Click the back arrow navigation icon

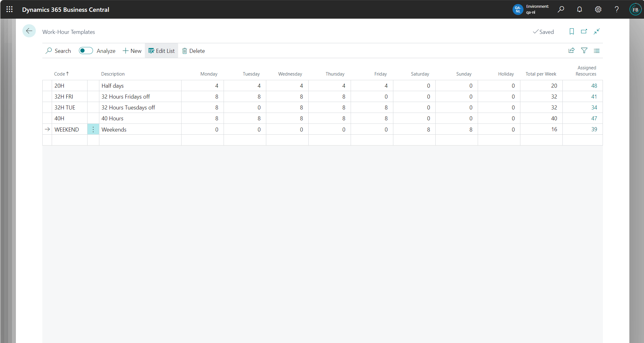[29, 31]
